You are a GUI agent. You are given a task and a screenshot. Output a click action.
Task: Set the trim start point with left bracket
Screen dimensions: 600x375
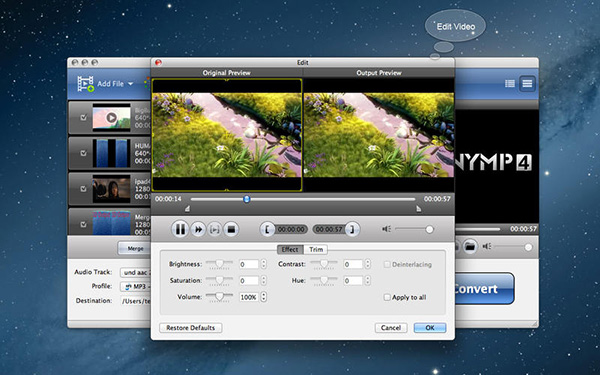267,229
